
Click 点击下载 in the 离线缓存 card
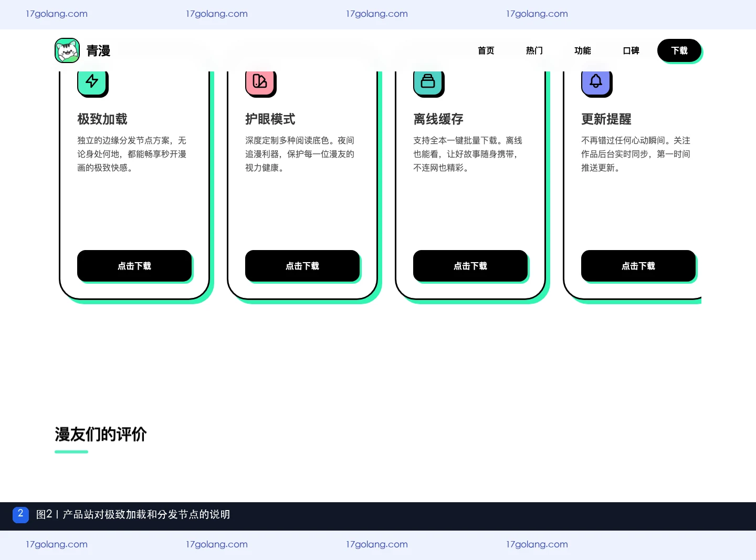tap(470, 266)
